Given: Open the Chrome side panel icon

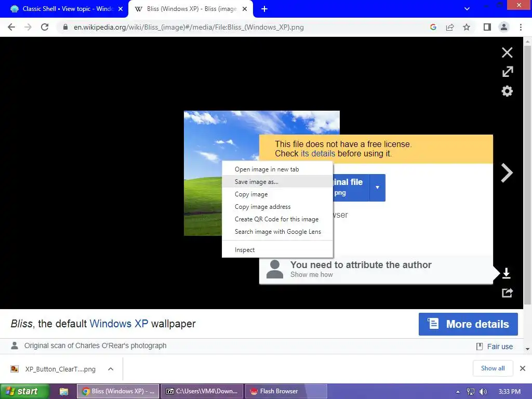Looking at the screenshot, I should point(487,27).
